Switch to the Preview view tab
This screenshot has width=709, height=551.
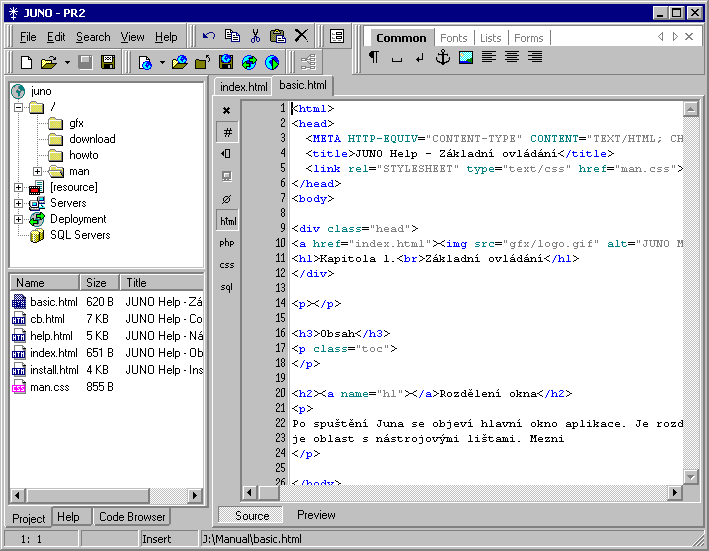[316, 516]
